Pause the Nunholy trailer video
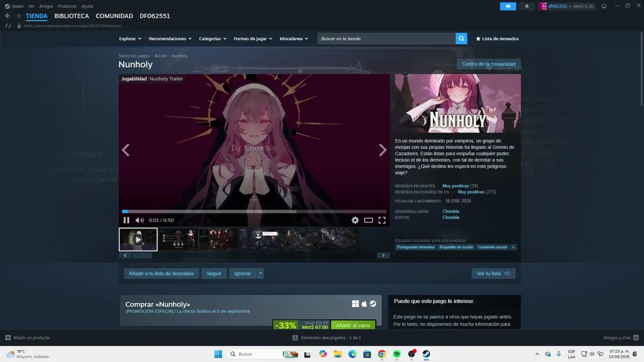Screen dimensions: 644x362 (x=126, y=220)
